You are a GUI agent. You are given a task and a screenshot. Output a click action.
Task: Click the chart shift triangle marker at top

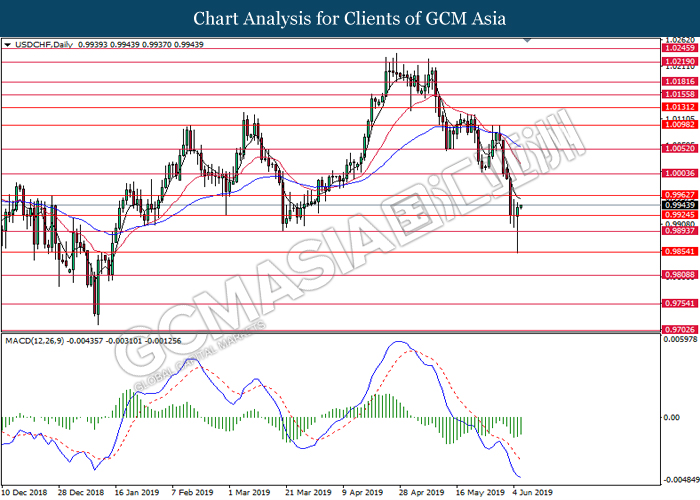527,40
